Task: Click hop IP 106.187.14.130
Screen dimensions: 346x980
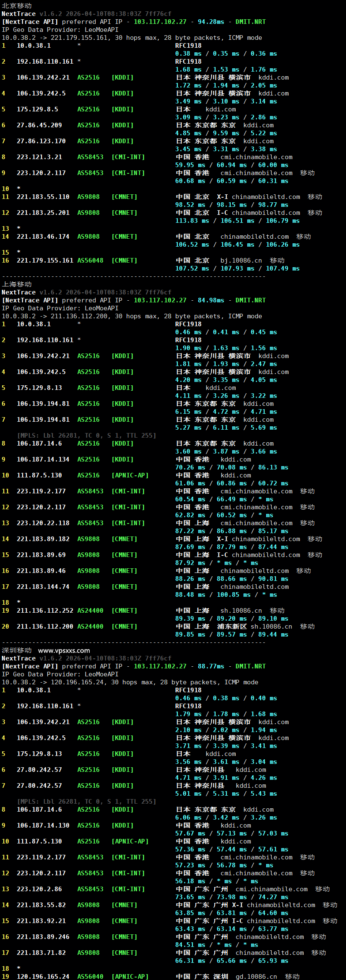Action: (x=43, y=825)
